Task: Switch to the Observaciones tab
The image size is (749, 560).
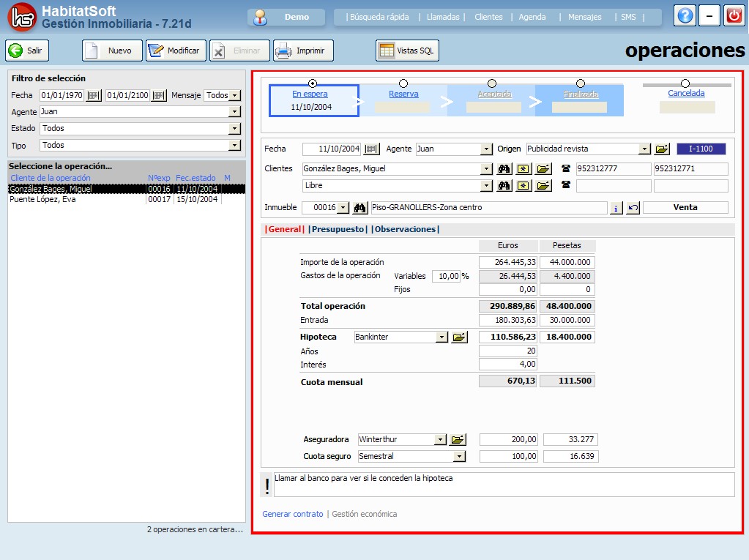Action: (x=405, y=229)
